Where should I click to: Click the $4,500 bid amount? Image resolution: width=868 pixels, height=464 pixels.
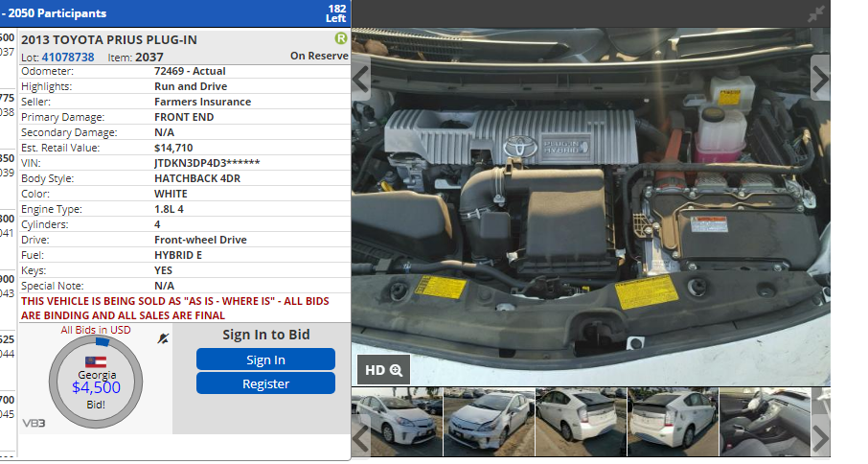(97, 387)
